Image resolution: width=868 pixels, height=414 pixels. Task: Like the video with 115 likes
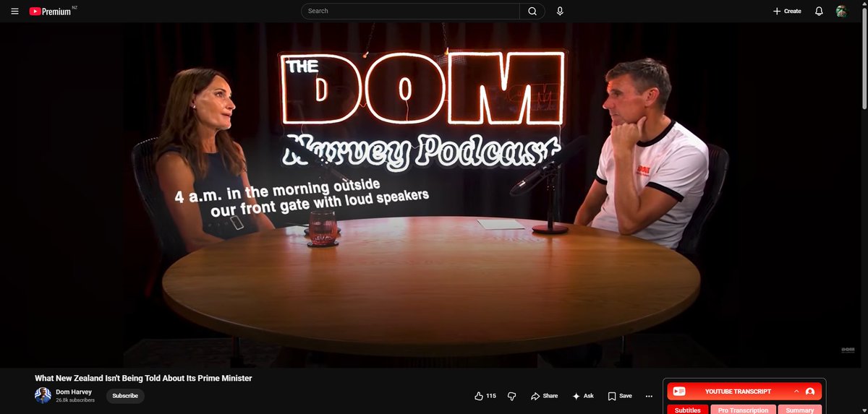click(x=485, y=396)
